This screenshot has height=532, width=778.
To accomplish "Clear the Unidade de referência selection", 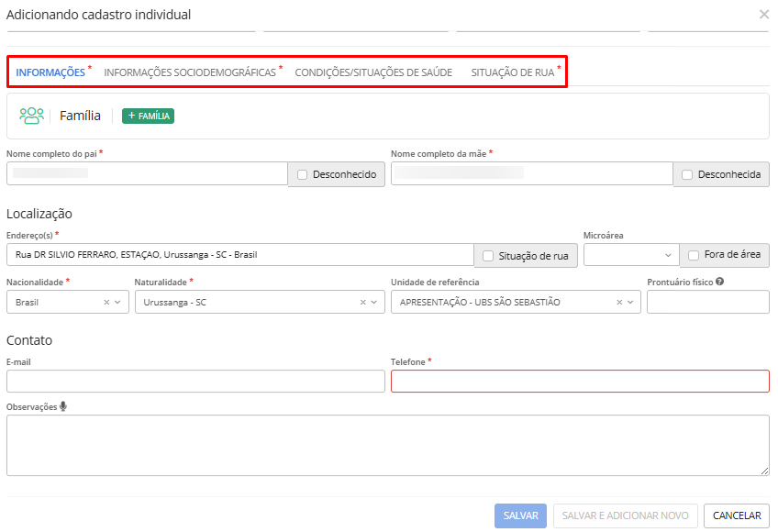I will (619, 302).
